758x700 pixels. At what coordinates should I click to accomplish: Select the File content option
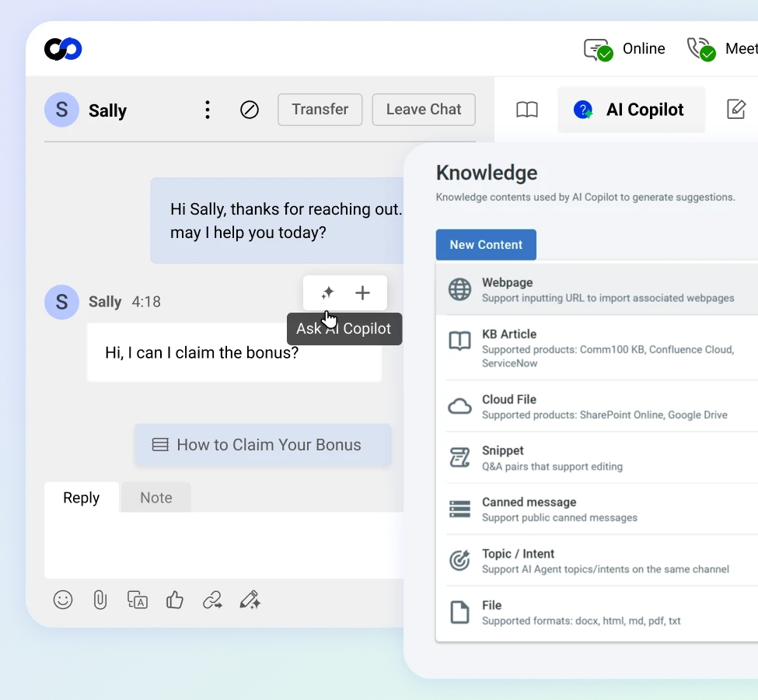coord(596,612)
